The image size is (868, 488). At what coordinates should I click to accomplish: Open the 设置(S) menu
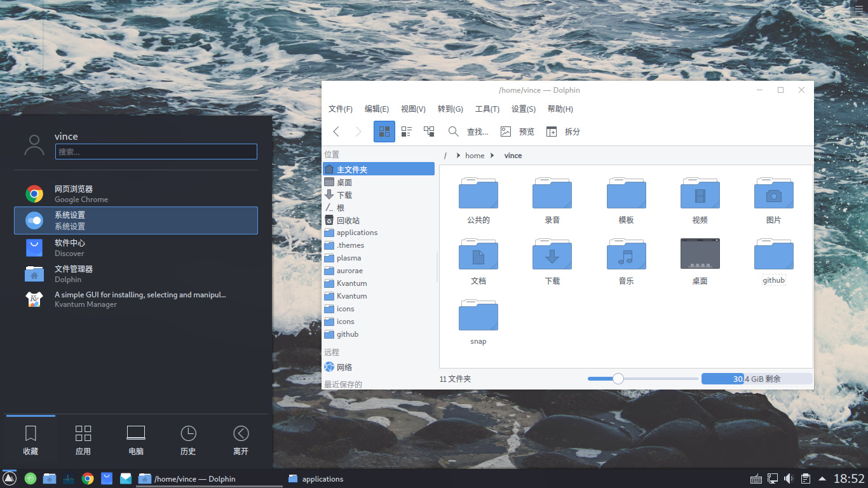pyautogui.click(x=524, y=109)
